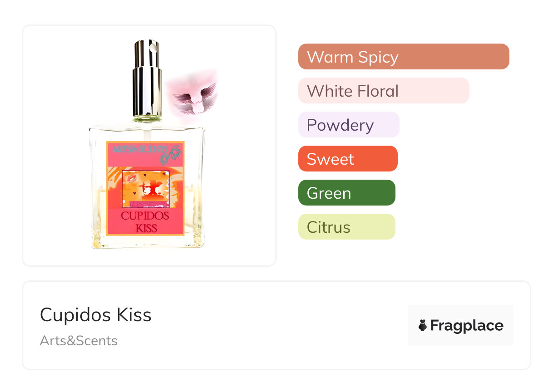The height and width of the screenshot is (392, 553).
Task: Choose the Powdery accord bar
Action: tap(348, 125)
